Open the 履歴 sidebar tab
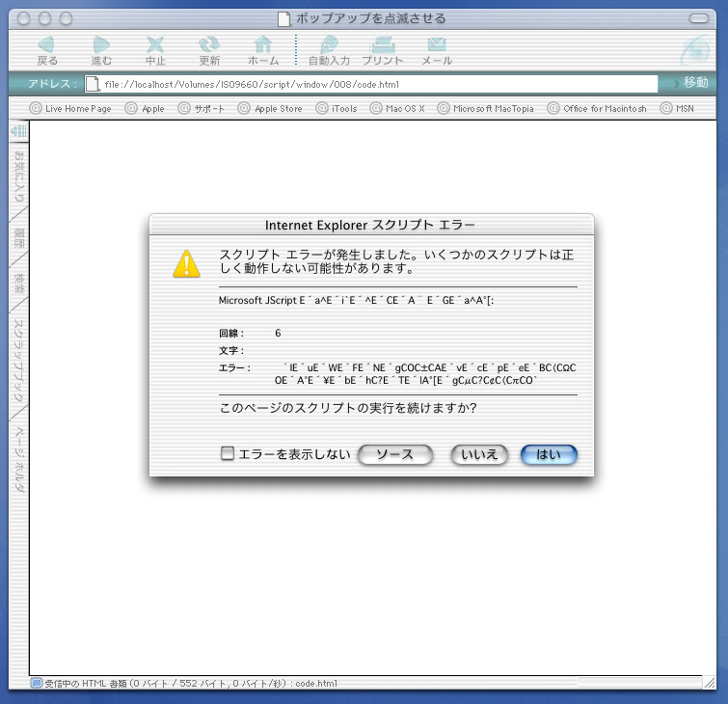Viewport: 728px width, 704px height. point(18,238)
